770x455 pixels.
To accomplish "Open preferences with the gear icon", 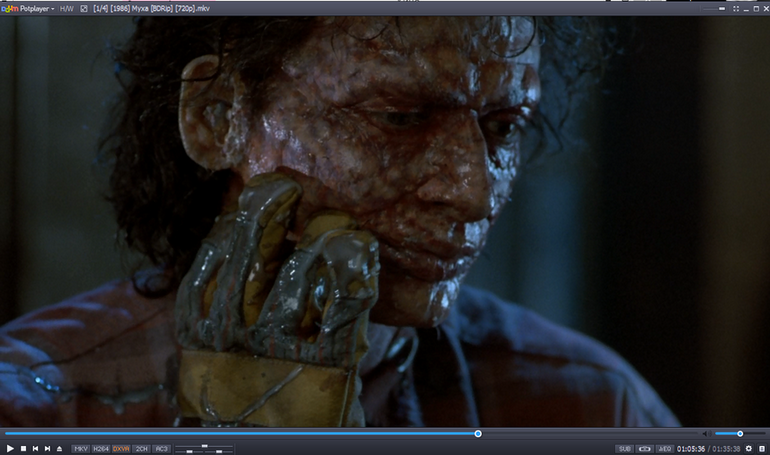I will coord(748,449).
